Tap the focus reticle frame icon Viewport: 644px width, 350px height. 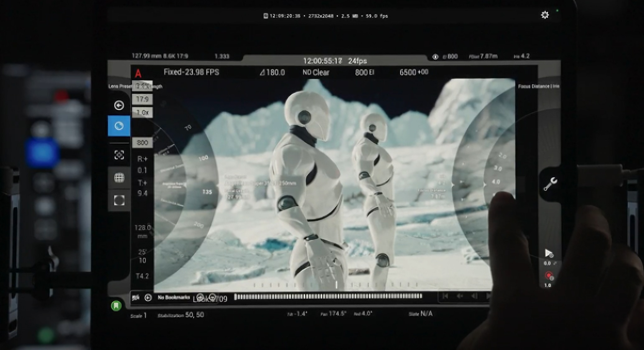(119, 155)
